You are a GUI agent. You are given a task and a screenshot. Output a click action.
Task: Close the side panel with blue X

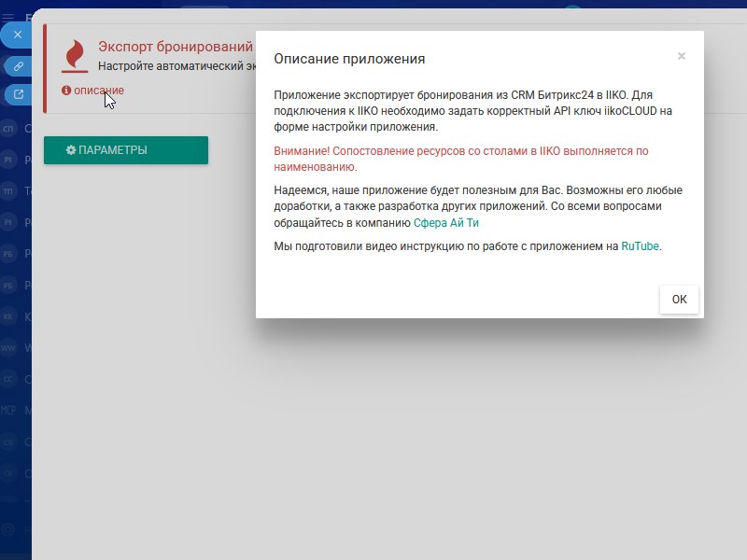(x=18, y=35)
